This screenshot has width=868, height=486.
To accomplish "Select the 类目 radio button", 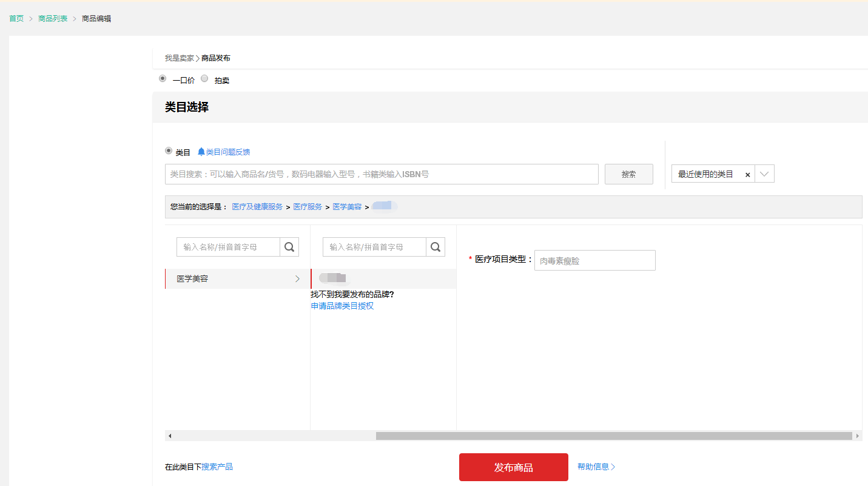I will coord(169,150).
